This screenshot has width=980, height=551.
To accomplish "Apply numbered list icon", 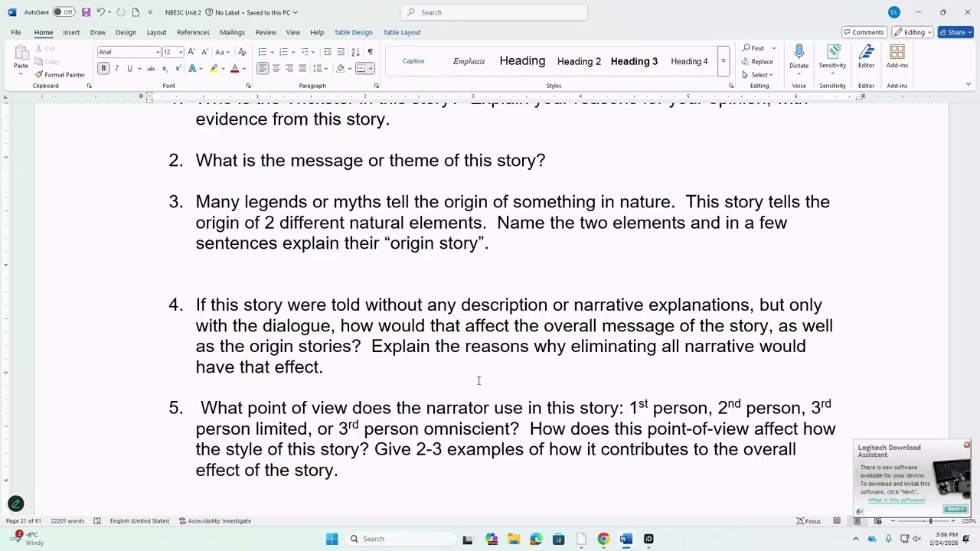I will [x=283, y=52].
